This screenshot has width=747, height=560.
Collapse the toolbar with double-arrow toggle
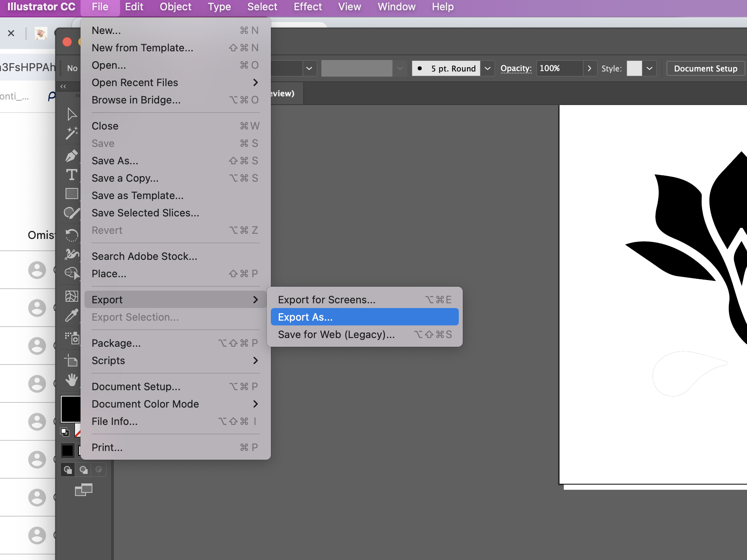coord(63,86)
